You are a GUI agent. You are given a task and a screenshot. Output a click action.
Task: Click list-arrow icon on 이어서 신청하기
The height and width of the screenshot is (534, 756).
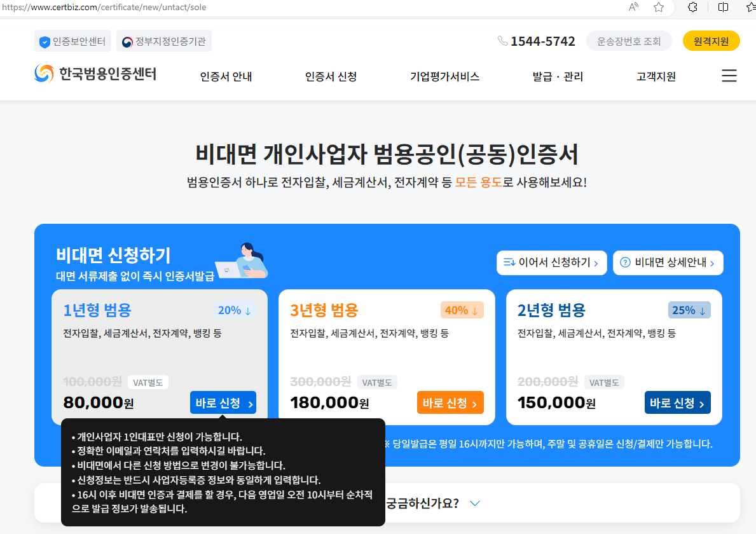point(510,262)
